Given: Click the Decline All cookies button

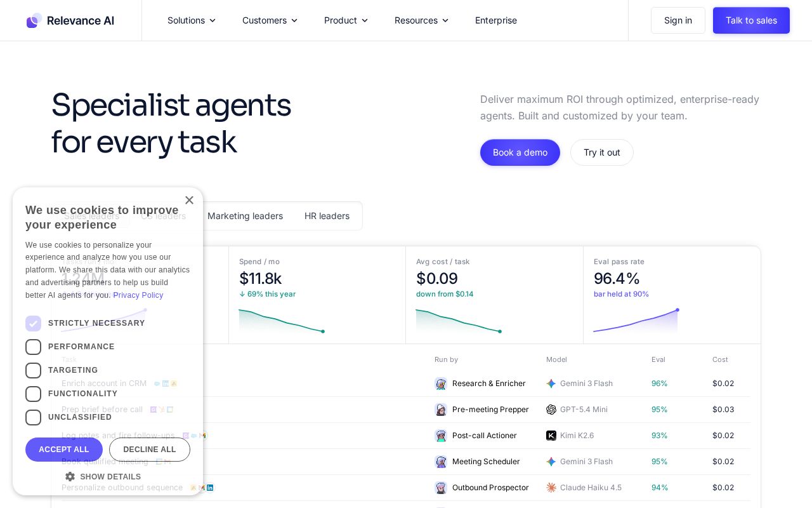Looking at the screenshot, I should tap(150, 450).
